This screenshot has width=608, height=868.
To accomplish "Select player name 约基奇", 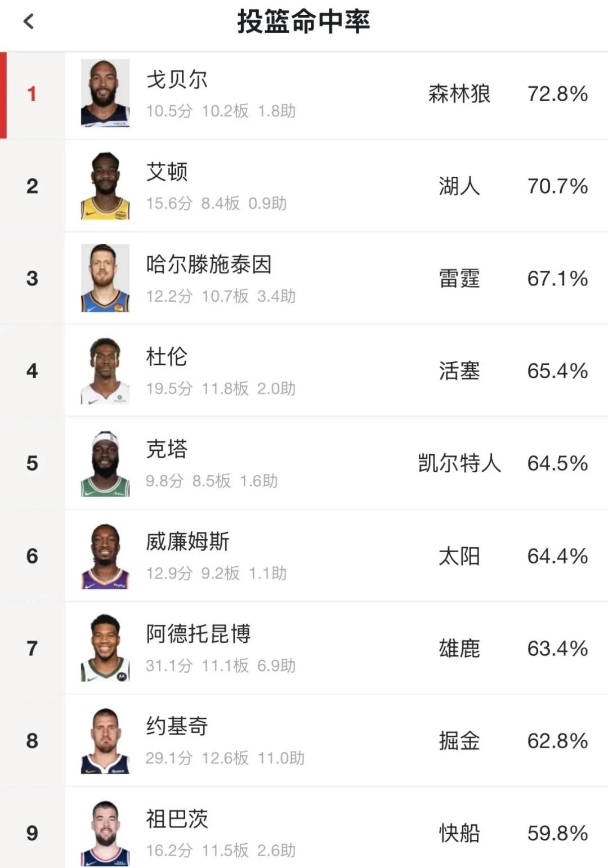I will pos(177,726).
